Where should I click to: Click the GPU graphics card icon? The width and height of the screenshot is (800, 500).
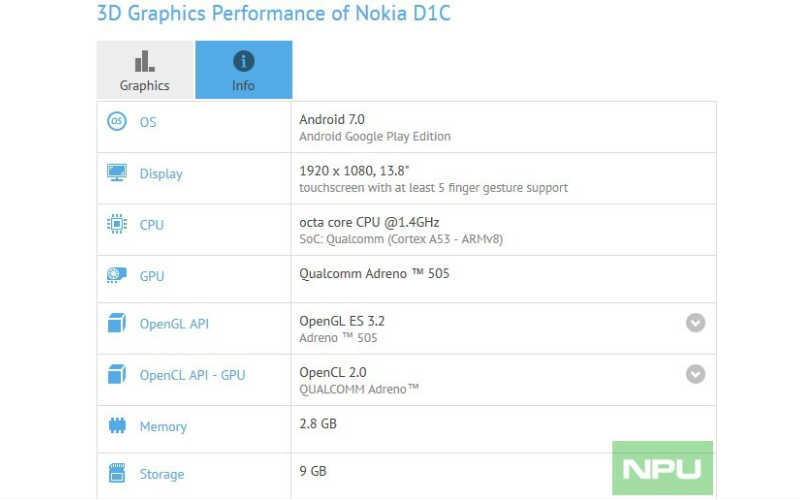coord(117,275)
